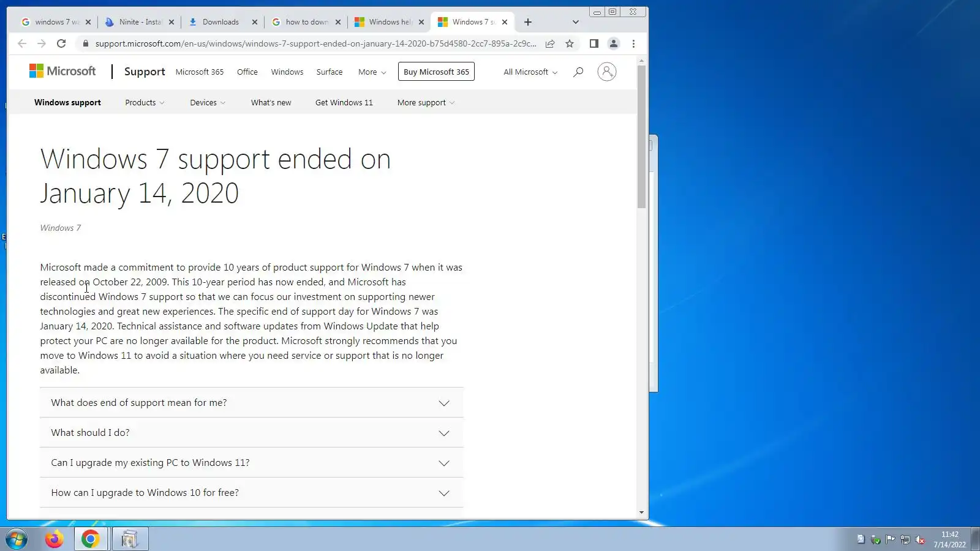Viewport: 980px width, 551px height.
Task: Expand the More support dropdown
Action: click(x=426, y=102)
